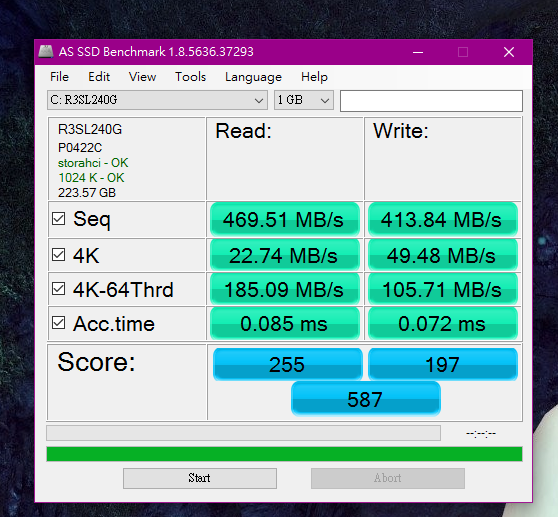The height and width of the screenshot is (517, 558).
Task: Click the Read: column header
Action: tap(243, 131)
